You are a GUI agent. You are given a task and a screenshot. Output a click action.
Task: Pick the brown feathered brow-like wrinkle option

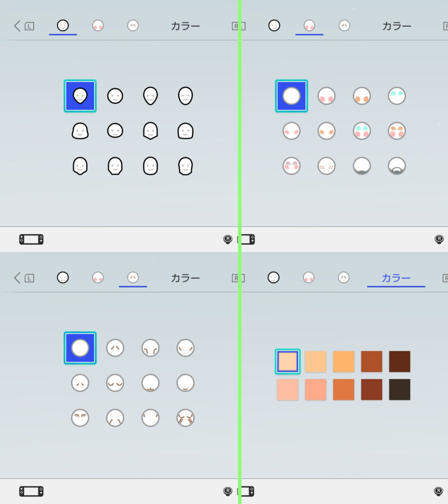[80, 418]
